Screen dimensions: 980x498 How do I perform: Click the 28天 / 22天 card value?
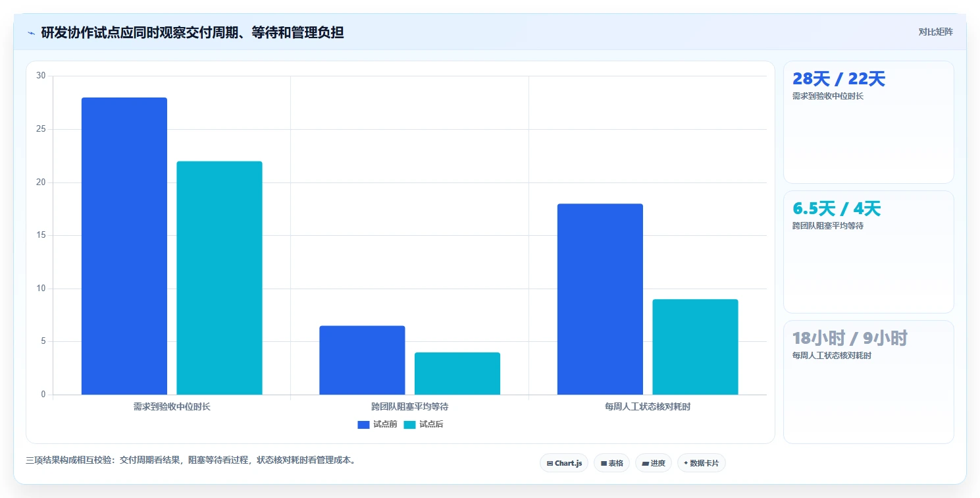coord(838,79)
